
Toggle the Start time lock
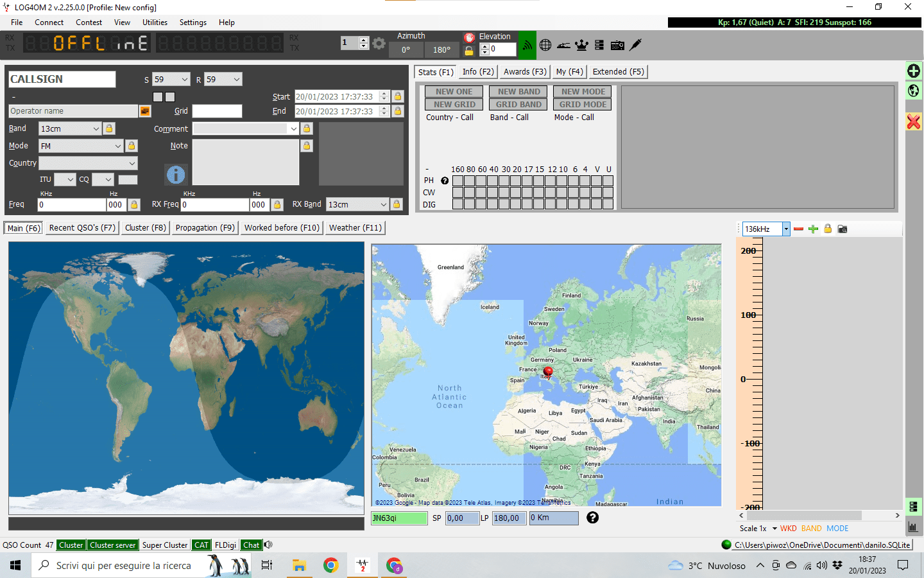point(398,96)
